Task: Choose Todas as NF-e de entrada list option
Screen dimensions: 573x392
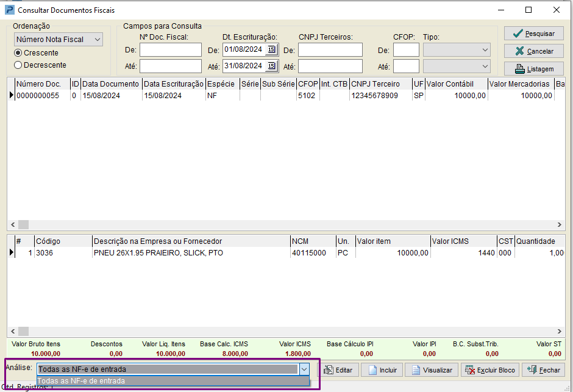Action: click(173, 380)
